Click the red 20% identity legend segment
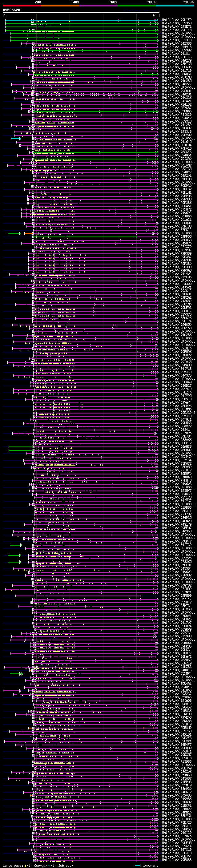Image resolution: width=197 pixels, height=868 pixels. (22, 6)
